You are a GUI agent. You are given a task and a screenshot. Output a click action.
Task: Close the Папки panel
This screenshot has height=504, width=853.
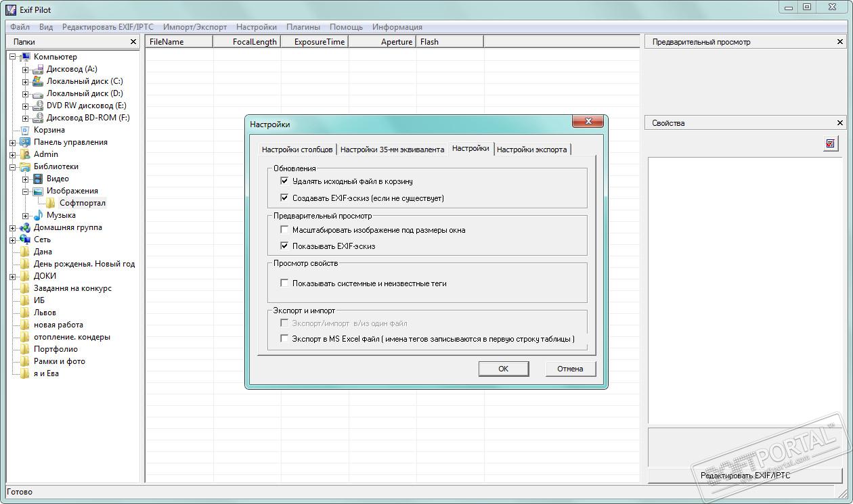[133, 42]
